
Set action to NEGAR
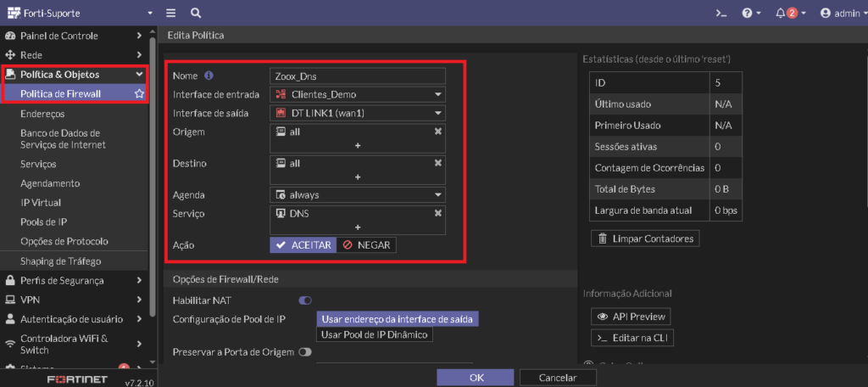[366, 245]
